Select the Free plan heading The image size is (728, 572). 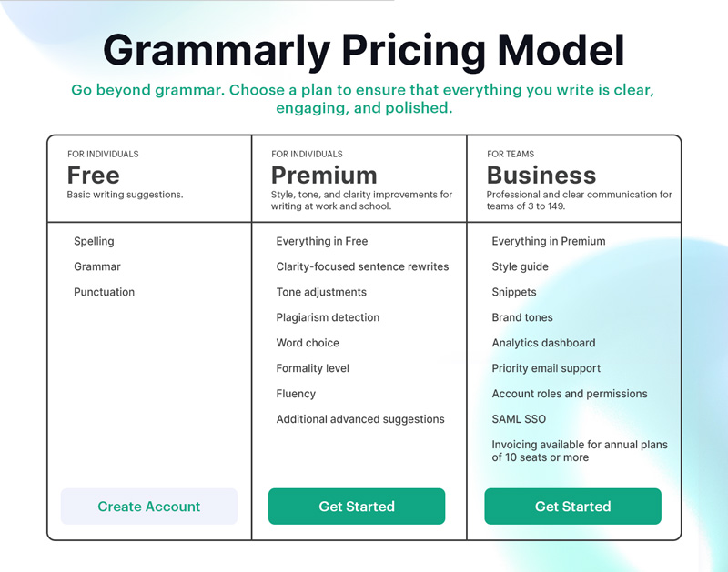point(94,176)
